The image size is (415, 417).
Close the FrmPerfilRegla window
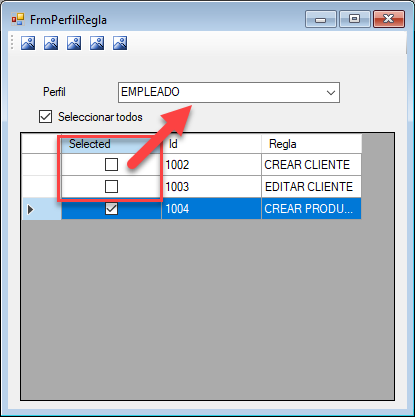tap(389, 19)
